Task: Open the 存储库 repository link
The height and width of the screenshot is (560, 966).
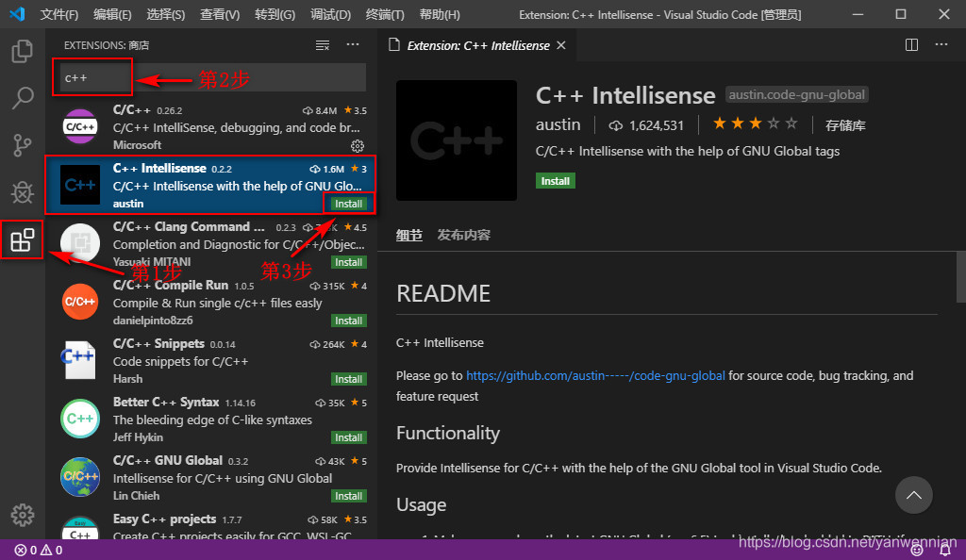Action: (845, 125)
